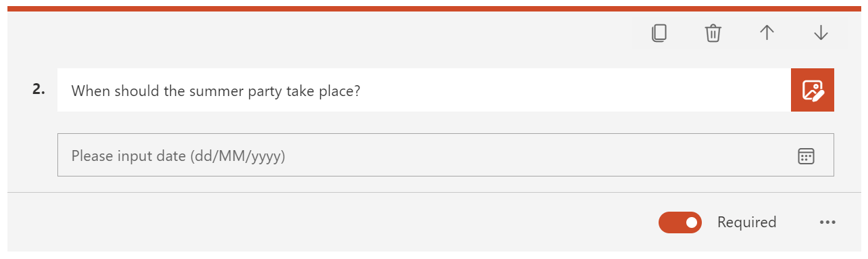Click the Required label text
The width and height of the screenshot is (868, 259).
coord(746,222)
